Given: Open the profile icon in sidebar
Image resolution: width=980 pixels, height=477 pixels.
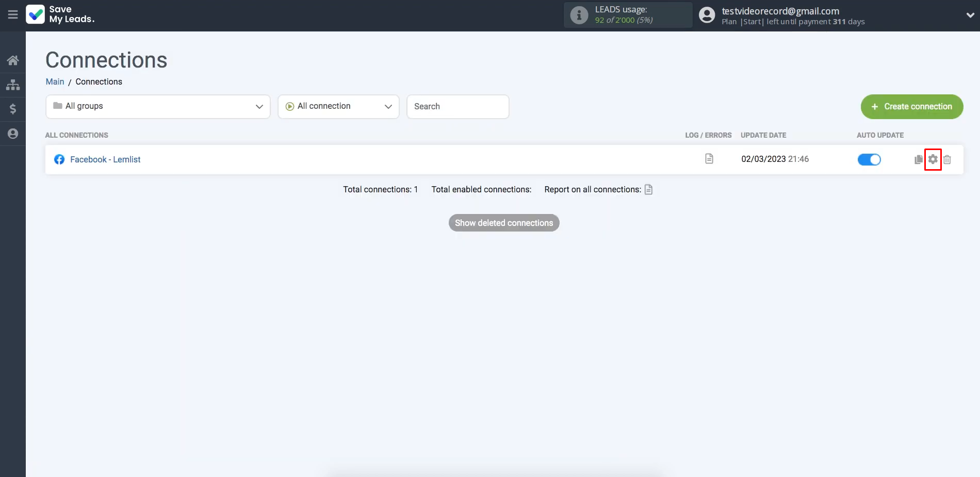Looking at the screenshot, I should (x=13, y=134).
